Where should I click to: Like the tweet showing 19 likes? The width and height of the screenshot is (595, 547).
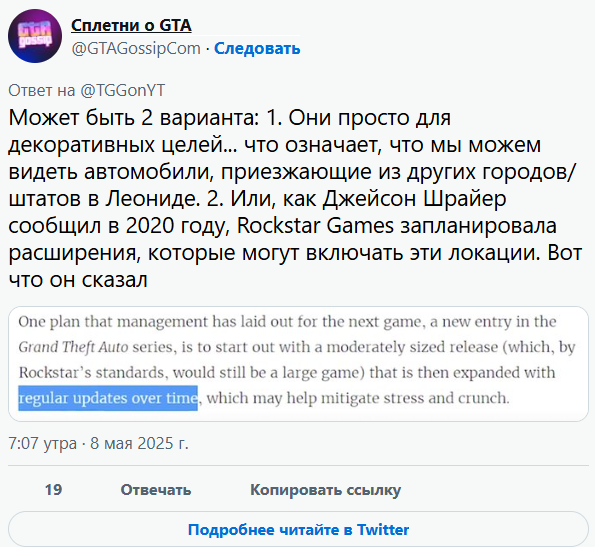tap(54, 489)
